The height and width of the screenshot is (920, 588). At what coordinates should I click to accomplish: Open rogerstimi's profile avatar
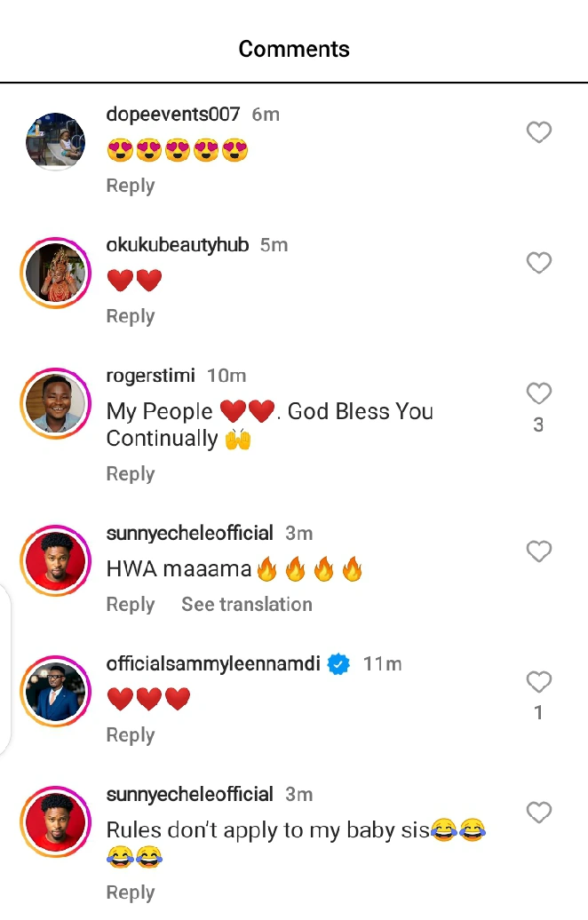coord(55,403)
